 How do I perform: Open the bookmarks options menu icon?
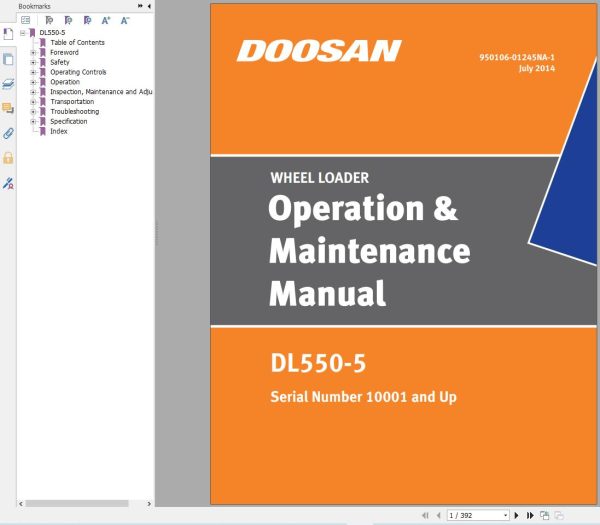[26, 20]
